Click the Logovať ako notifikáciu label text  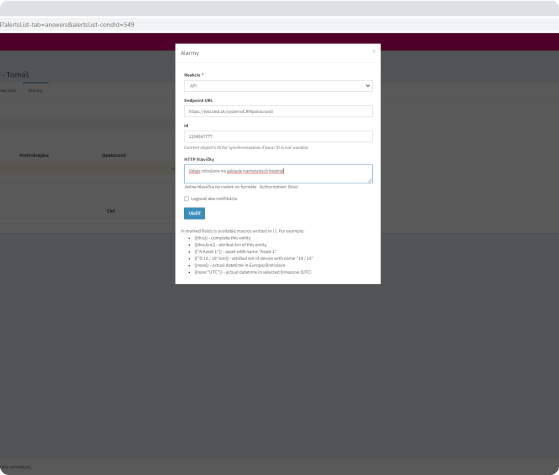click(214, 199)
